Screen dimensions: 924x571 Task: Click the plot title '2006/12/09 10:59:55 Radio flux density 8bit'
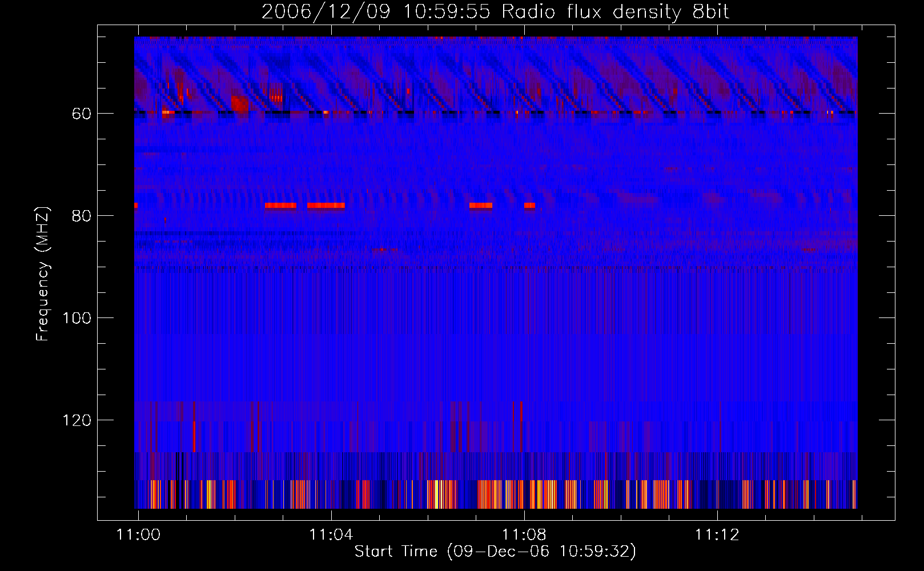(x=495, y=12)
